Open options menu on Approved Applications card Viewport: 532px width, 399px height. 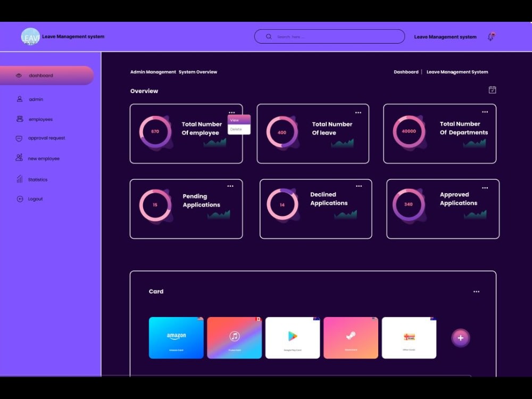point(485,187)
